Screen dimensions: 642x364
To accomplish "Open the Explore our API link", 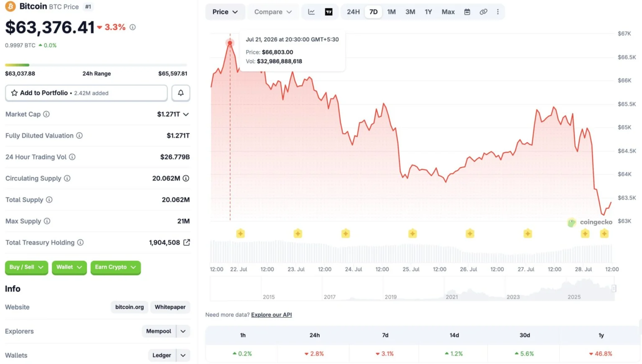I will coord(271,315).
